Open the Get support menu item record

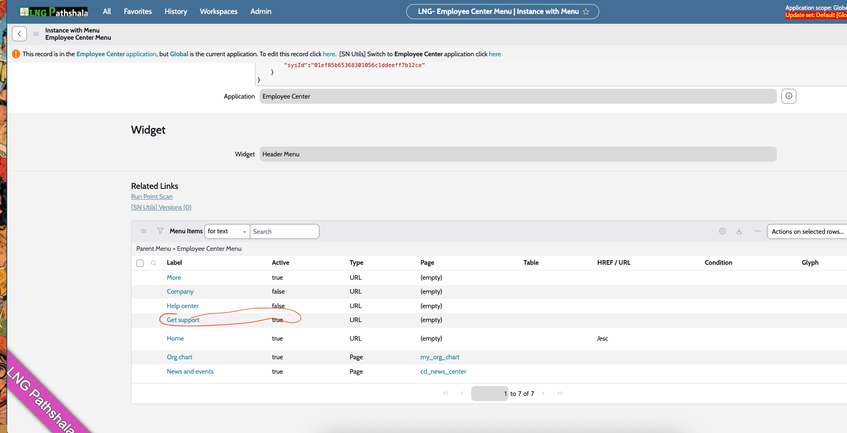[183, 320]
